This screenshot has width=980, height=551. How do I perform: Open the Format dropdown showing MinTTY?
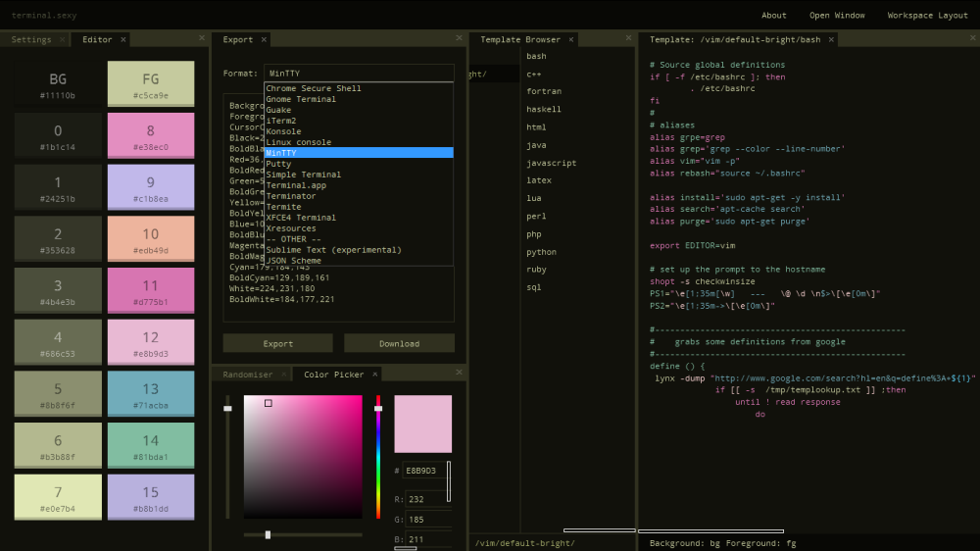pyautogui.click(x=359, y=74)
